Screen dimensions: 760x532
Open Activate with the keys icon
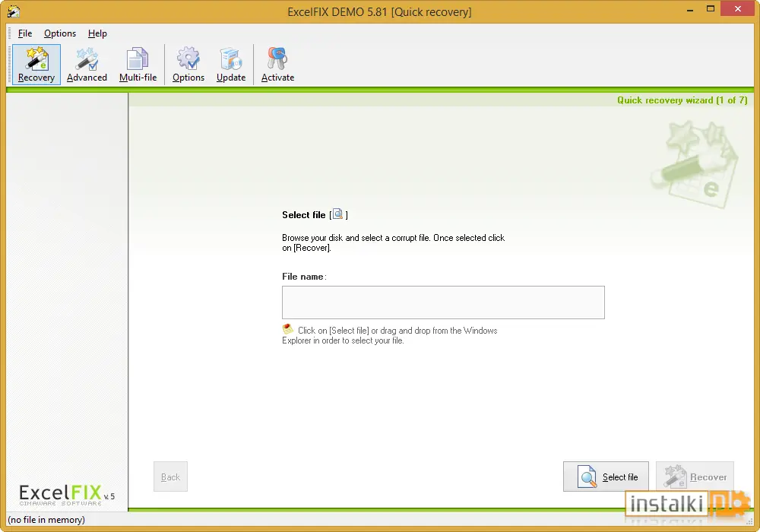click(277, 65)
